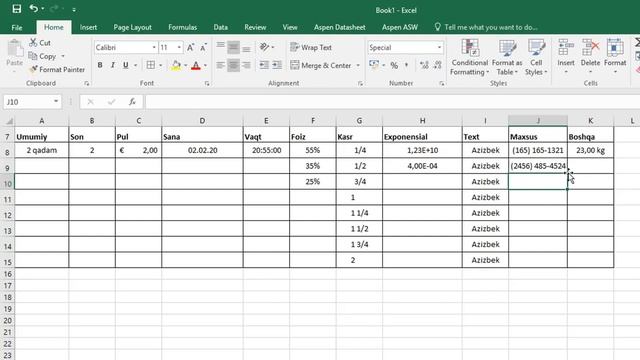
Task: Apply the red font color
Action: point(196,65)
